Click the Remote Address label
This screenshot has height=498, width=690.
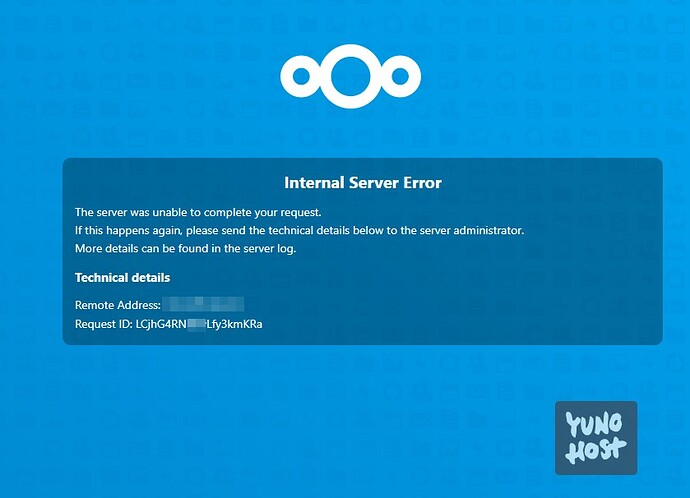pyautogui.click(x=118, y=305)
